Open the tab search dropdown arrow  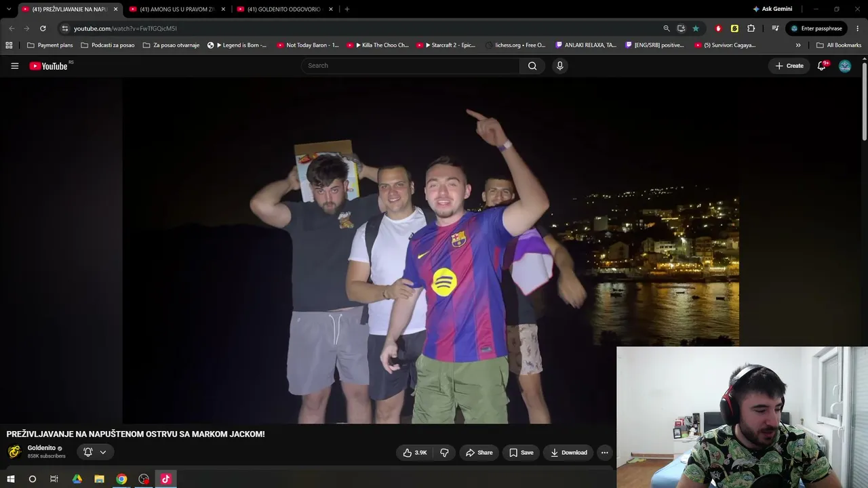pos(8,9)
